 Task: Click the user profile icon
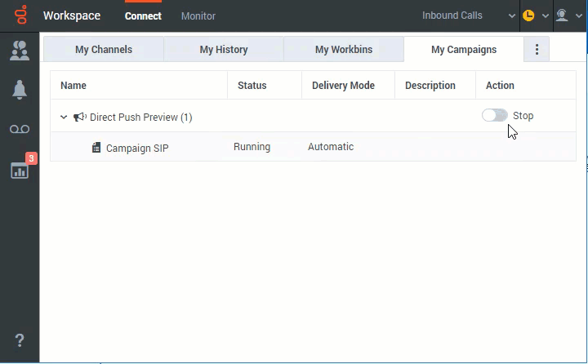[562, 16]
